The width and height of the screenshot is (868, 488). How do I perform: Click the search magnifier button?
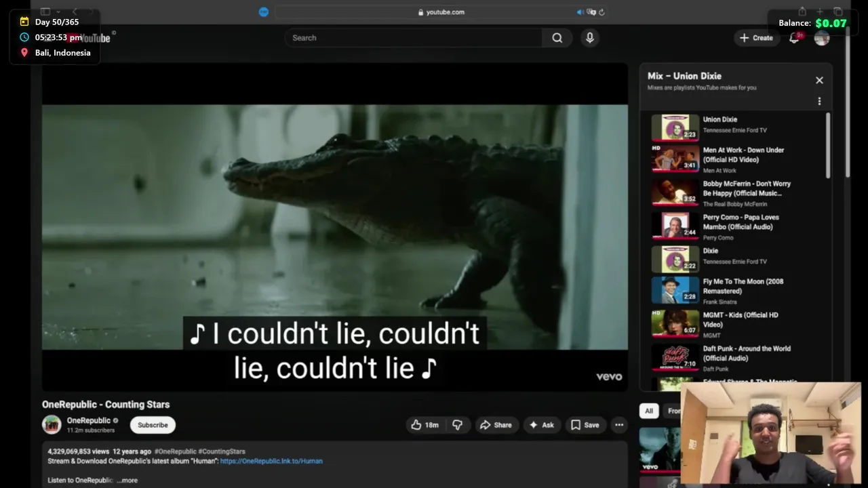557,38
